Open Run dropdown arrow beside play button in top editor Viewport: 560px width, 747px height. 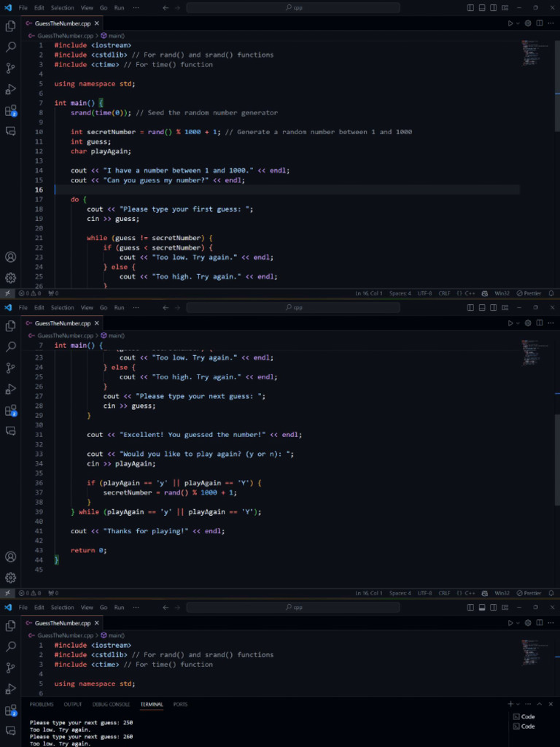(518, 23)
